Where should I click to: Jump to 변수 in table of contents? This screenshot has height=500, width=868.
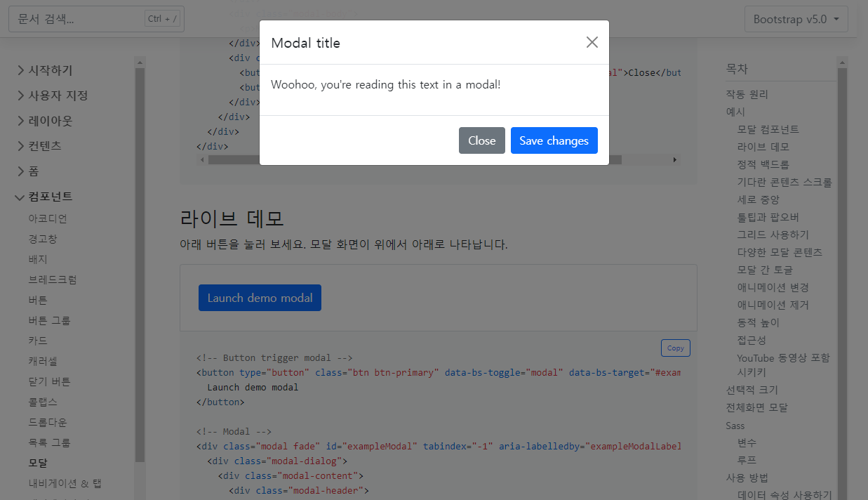click(747, 443)
